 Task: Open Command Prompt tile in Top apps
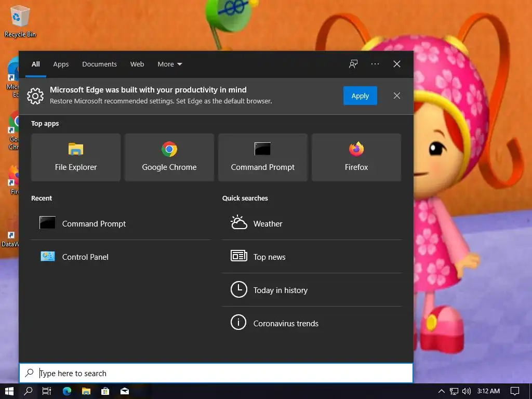tap(262, 157)
